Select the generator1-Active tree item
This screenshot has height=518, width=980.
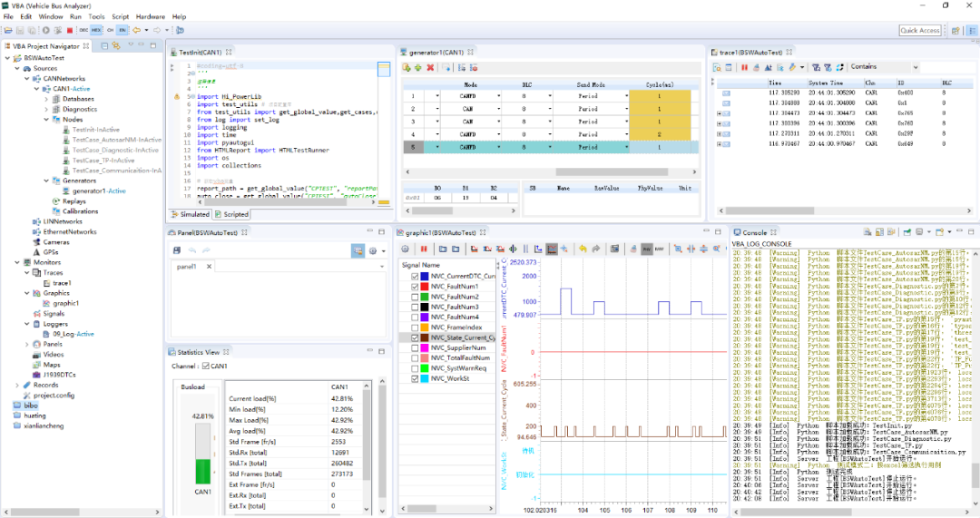[x=99, y=191]
